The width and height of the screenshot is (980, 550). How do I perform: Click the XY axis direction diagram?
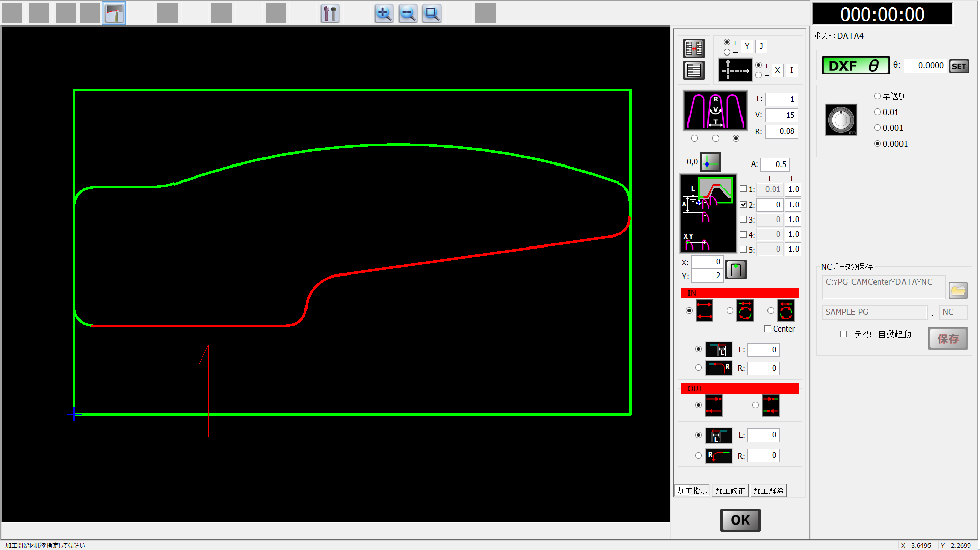[735, 70]
